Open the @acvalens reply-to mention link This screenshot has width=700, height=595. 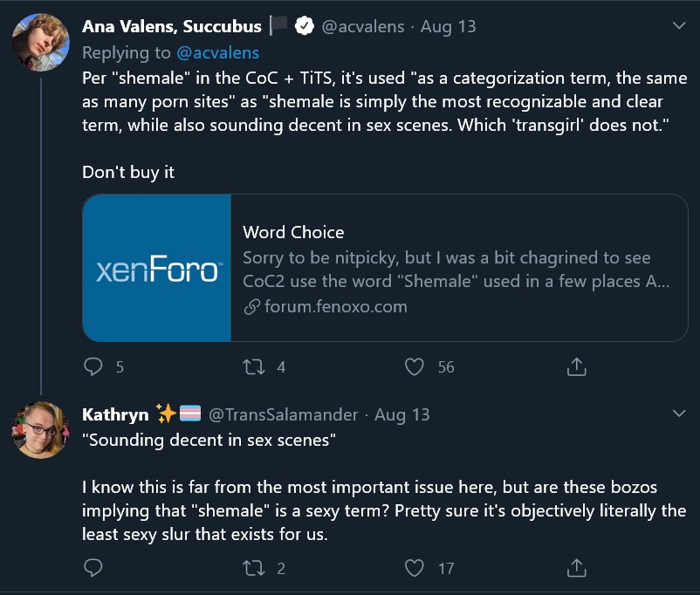[218, 52]
